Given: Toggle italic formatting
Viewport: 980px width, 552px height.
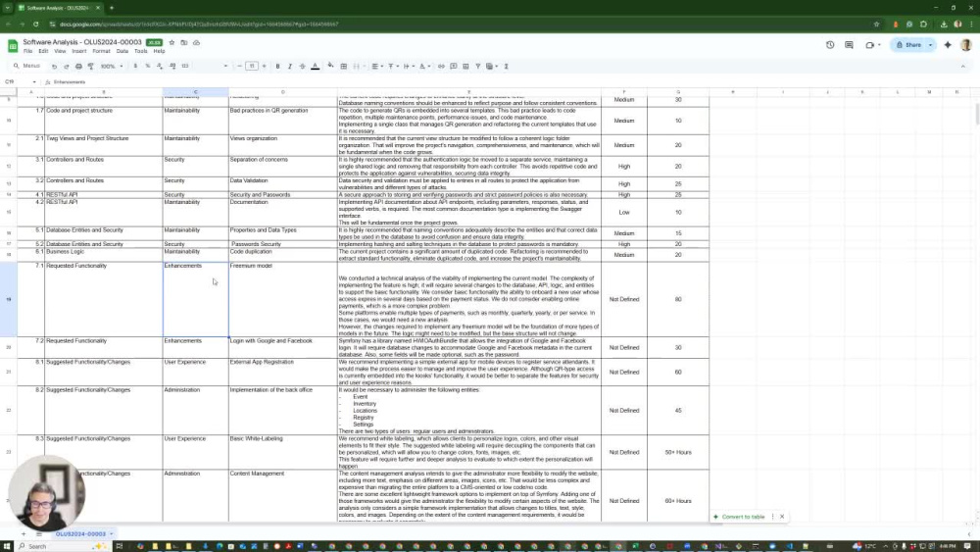Looking at the screenshot, I should pyautogui.click(x=289, y=67).
